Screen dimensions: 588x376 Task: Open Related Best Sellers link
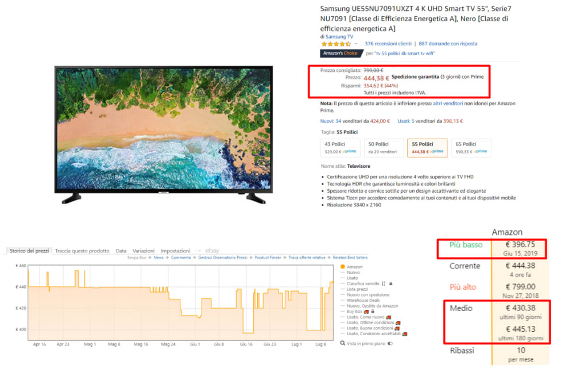point(350,258)
